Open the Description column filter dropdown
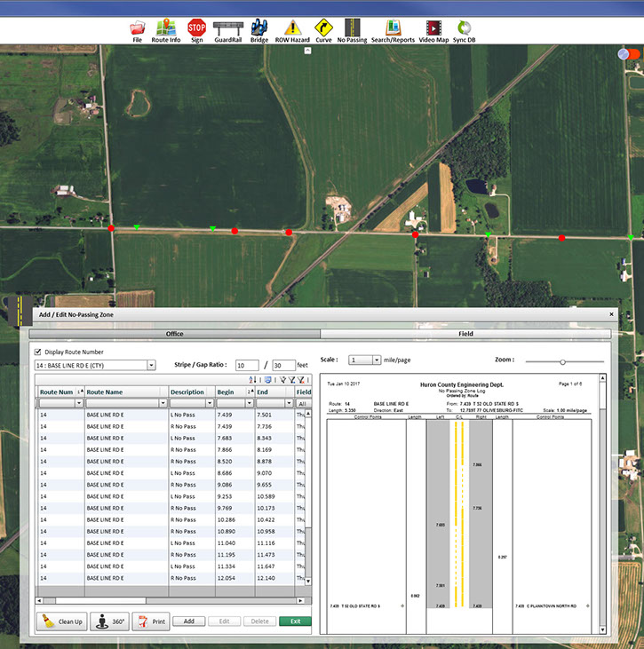 pos(210,403)
